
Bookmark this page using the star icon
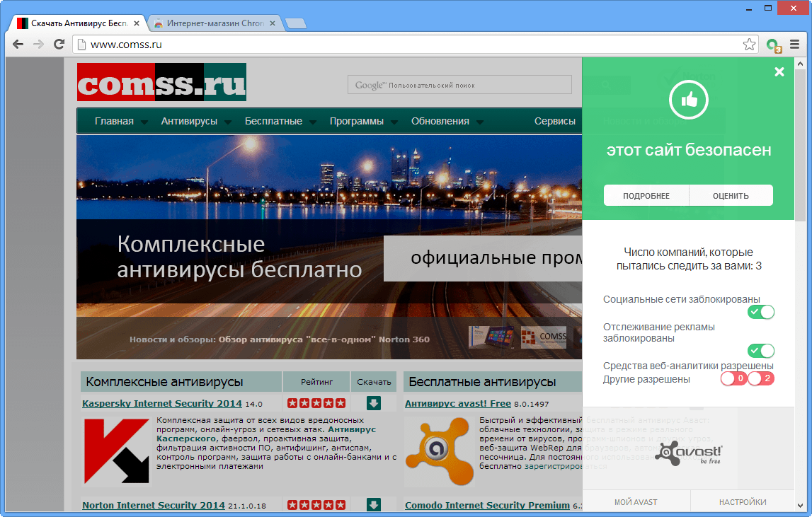(x=749, y=45)
